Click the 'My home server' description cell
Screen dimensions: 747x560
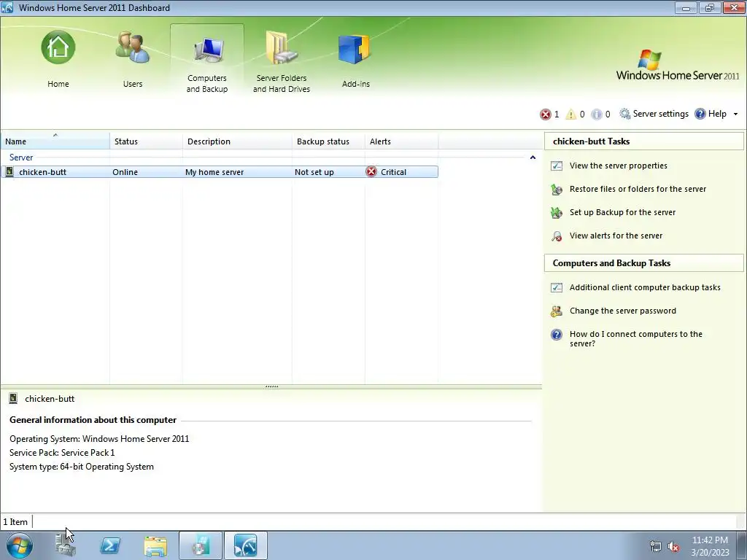[214, 172]
